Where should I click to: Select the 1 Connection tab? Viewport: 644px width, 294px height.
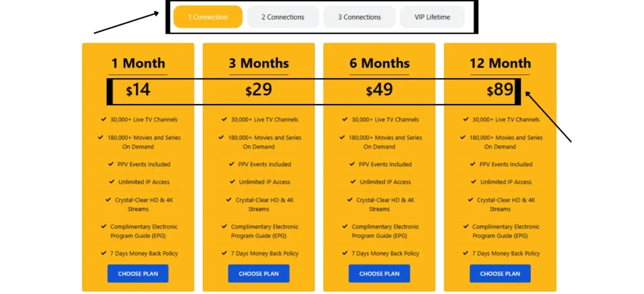(x=208, y=17)
